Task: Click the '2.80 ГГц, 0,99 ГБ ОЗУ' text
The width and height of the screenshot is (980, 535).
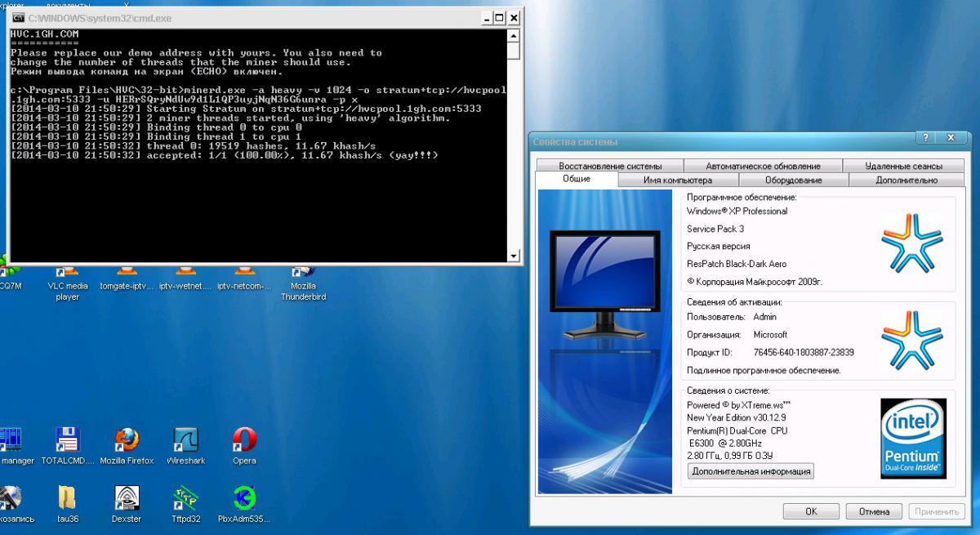Action: pyautogui.click(x=732, y=457)
